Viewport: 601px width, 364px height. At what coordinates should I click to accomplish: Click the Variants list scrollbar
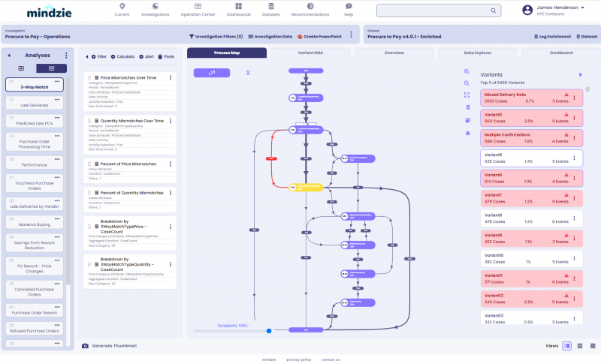pyautogui.click(x=587, y=89)
